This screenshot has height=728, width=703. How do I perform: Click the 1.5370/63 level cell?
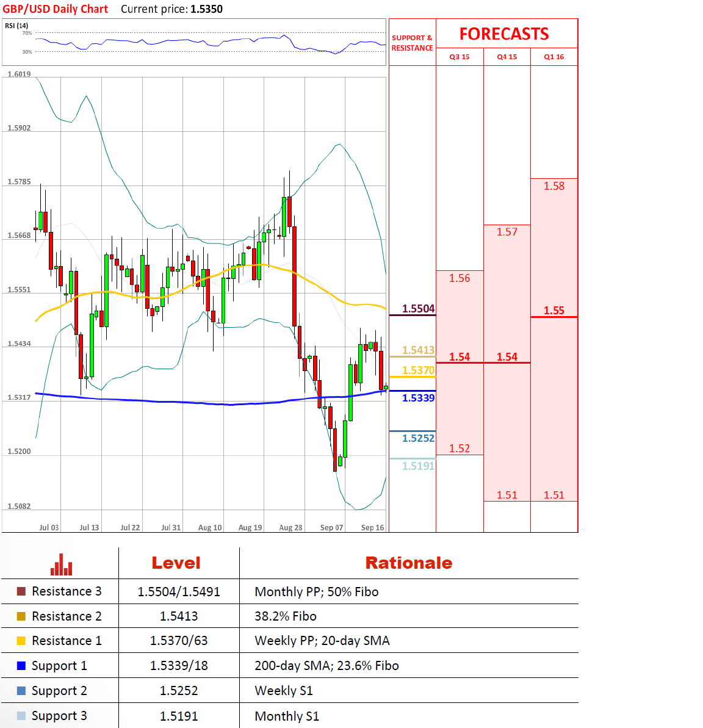pos(179,641)
